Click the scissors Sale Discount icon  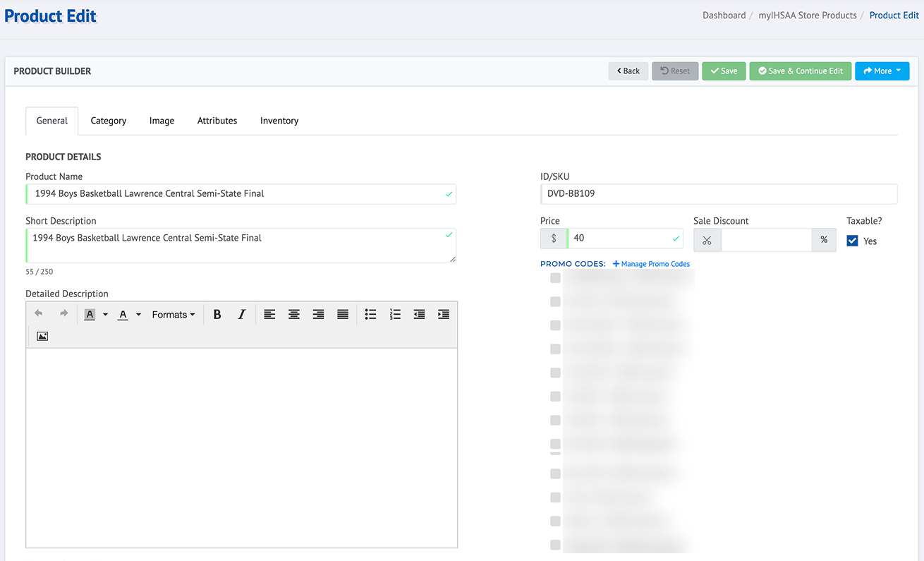[x=707, y=240]
